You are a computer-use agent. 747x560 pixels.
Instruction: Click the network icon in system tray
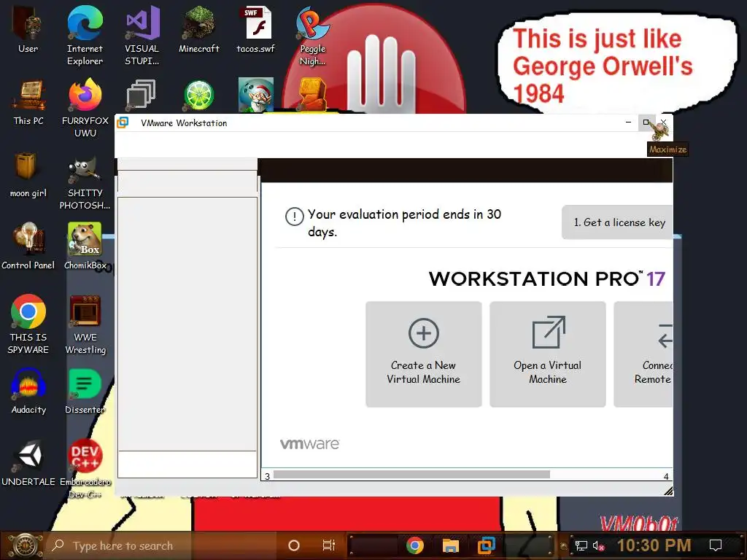click(x=581, y=545)
